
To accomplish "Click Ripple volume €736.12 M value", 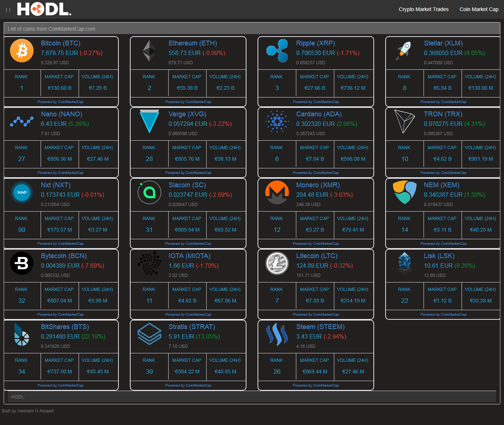I will [x=353, y=88].
